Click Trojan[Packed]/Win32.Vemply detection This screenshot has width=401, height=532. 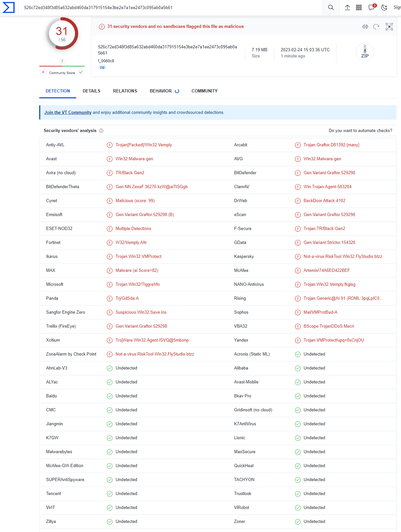(x=144, y=145)
